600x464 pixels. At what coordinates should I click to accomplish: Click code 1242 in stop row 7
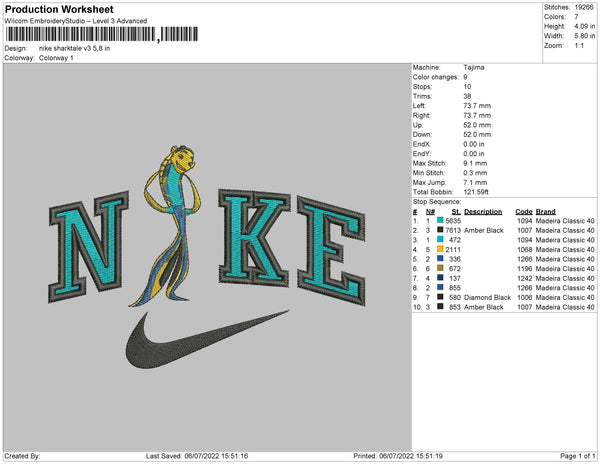coord(525,278)
